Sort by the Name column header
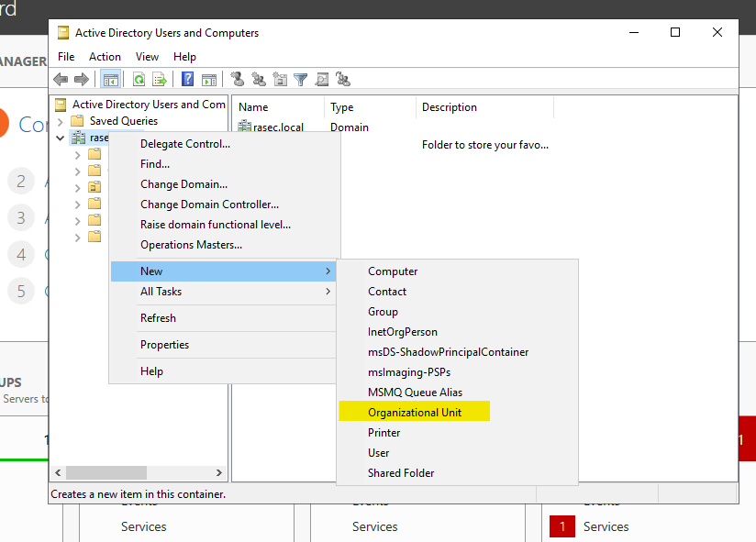 (279, 107)
